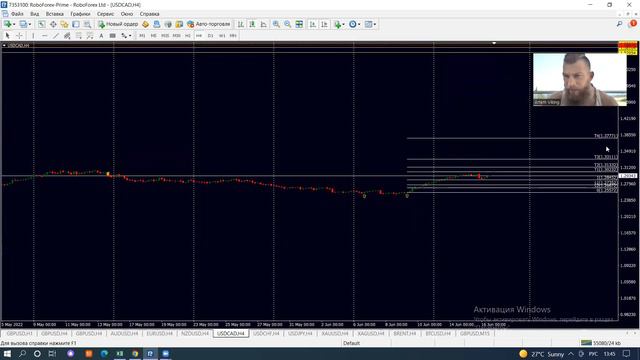Screen dimensions: 640x360
Task: Switch to the BTCUSD,H4 chart tab
Action: click(x=438, y=334)
